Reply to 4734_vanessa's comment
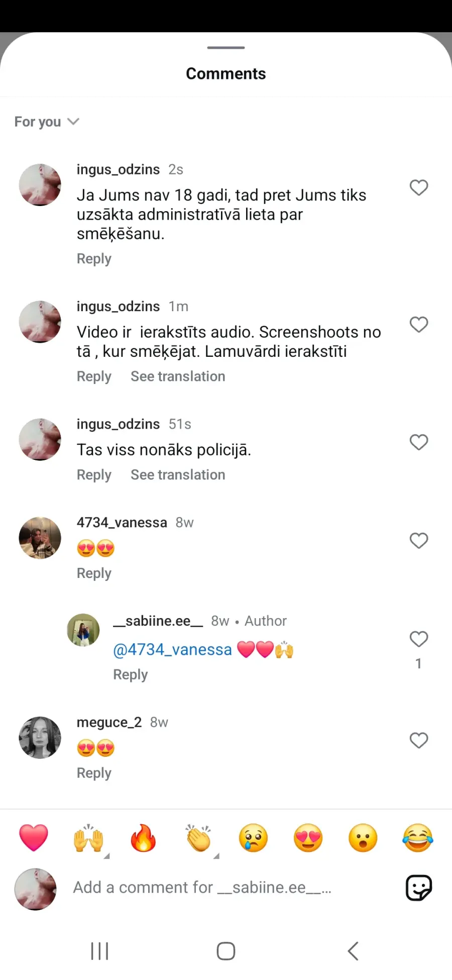 94,573
